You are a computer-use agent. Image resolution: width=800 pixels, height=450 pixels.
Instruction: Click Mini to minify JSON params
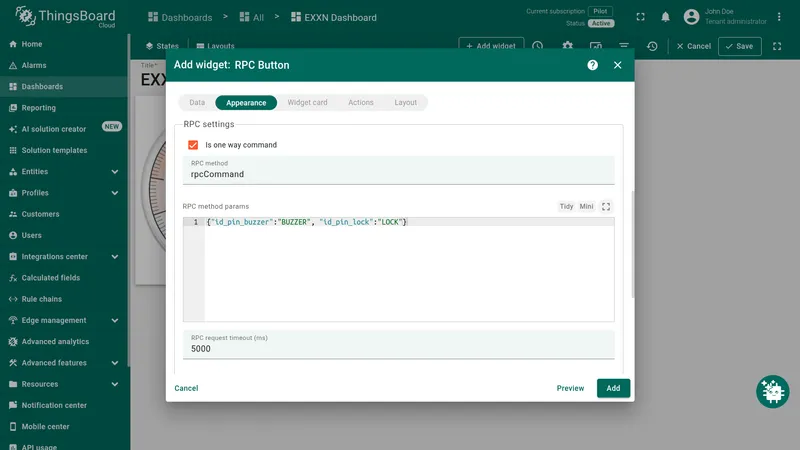pyautogui.click(x=586, y=207)
